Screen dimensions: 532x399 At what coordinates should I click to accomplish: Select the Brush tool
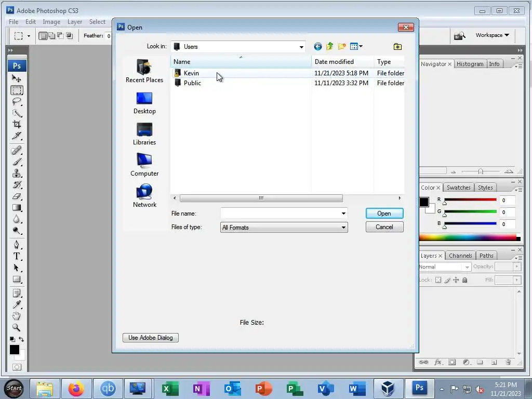point(16,162)
